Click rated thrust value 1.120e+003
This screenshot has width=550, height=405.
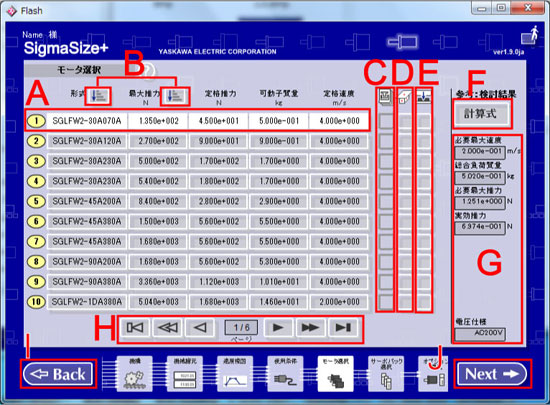click(219, 282)
